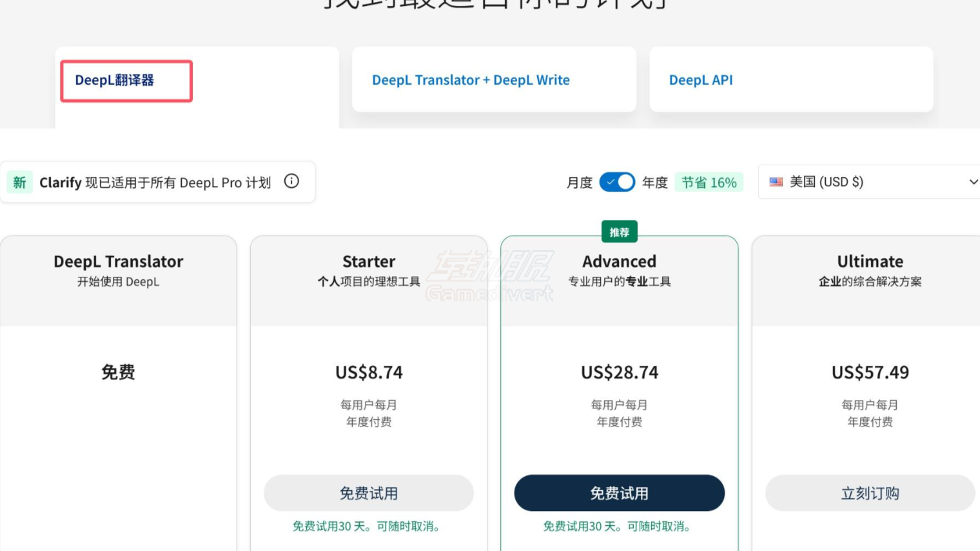Open the DeepL Translator + DeepL Write tab
This screenshot has width=980, height=551.
pos(470,80)
